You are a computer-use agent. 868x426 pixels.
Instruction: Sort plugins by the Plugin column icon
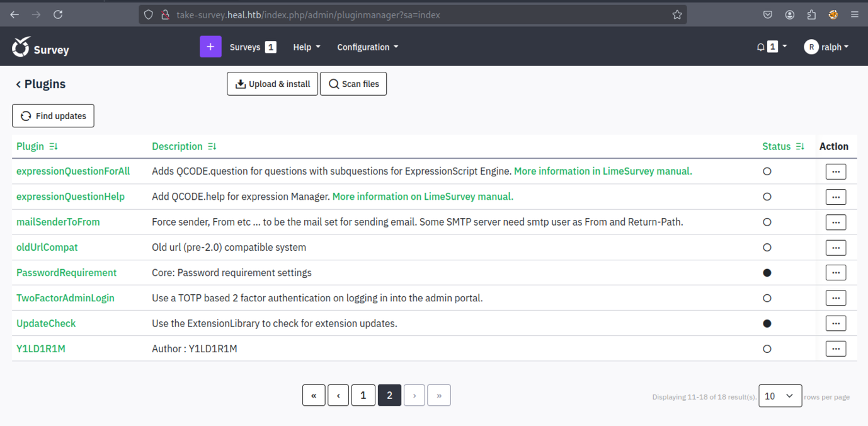pyautogui.click(x=54, y=146)
